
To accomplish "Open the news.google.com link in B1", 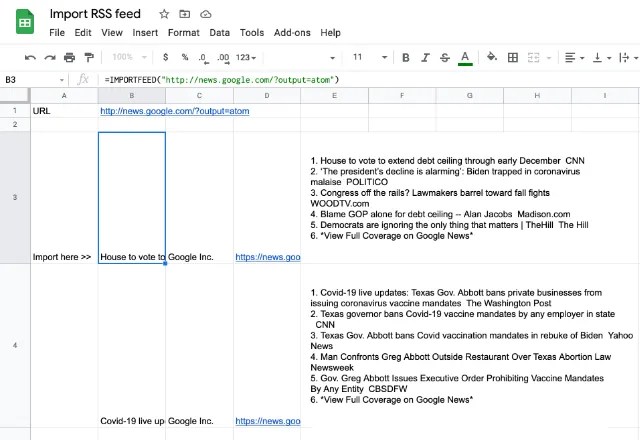I will pyautogui.click(x=175, y=111).
